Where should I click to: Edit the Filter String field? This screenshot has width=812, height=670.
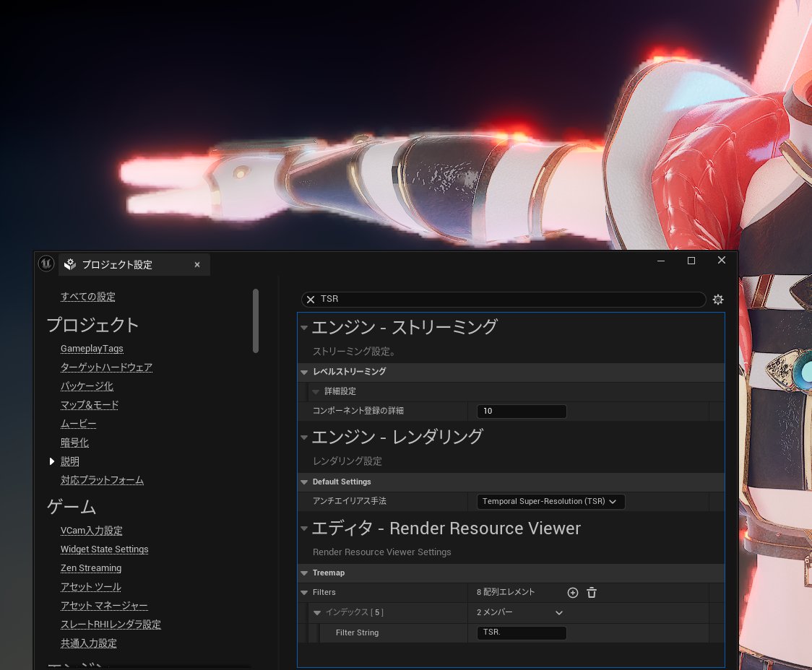pos(522,632)
